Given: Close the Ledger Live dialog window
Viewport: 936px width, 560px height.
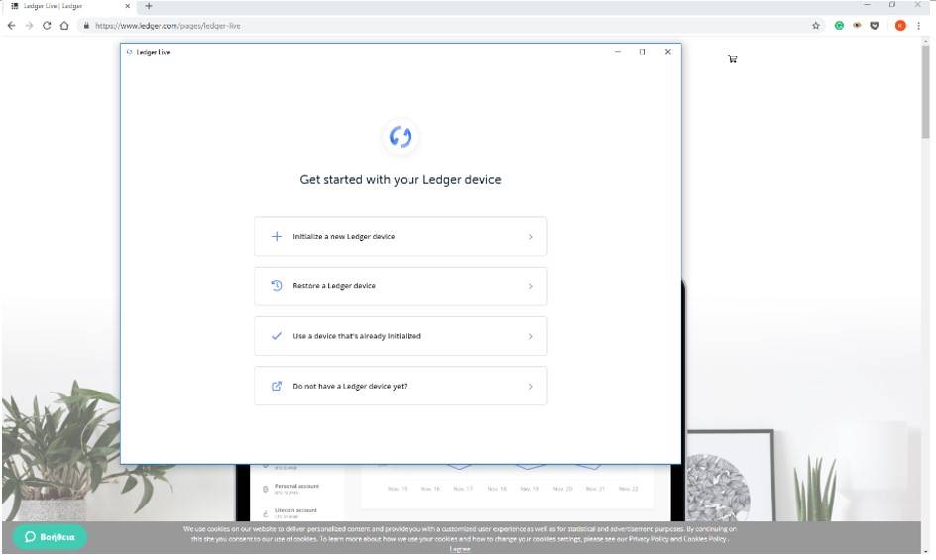Looking at the screenshot, I should (668, 52).
